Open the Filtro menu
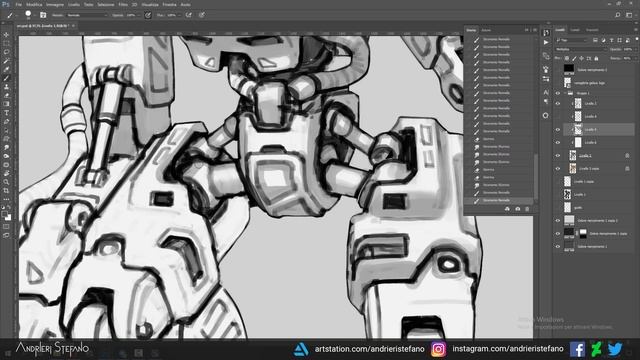640x360 pixels. (123, 4)
